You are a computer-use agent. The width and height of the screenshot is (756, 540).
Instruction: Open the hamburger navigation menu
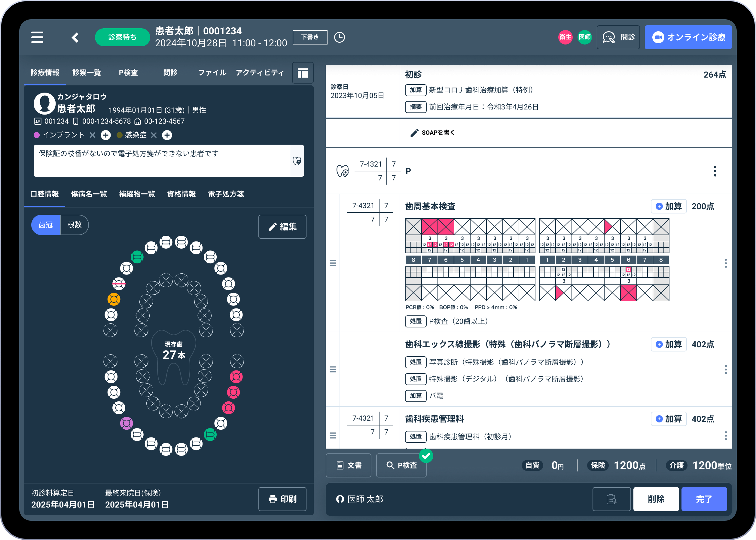click(37, 37)
